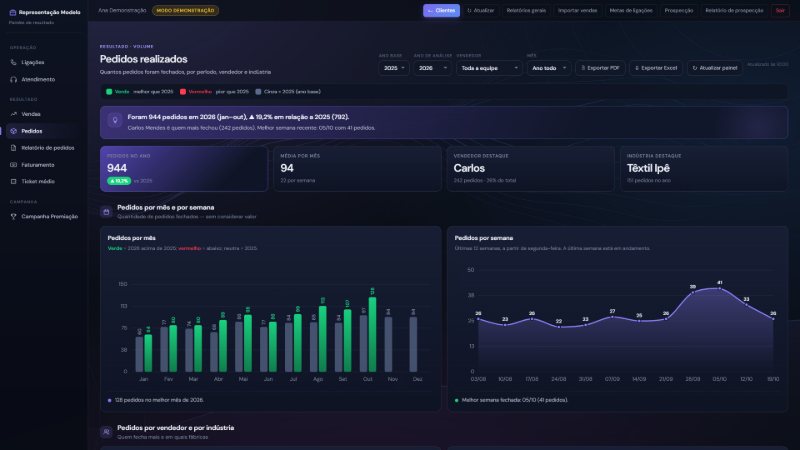Image resolution: width=800 pixels, height=450 pixels.
Task: Open Importar vendas in top navigation
Action: point(578,11)
